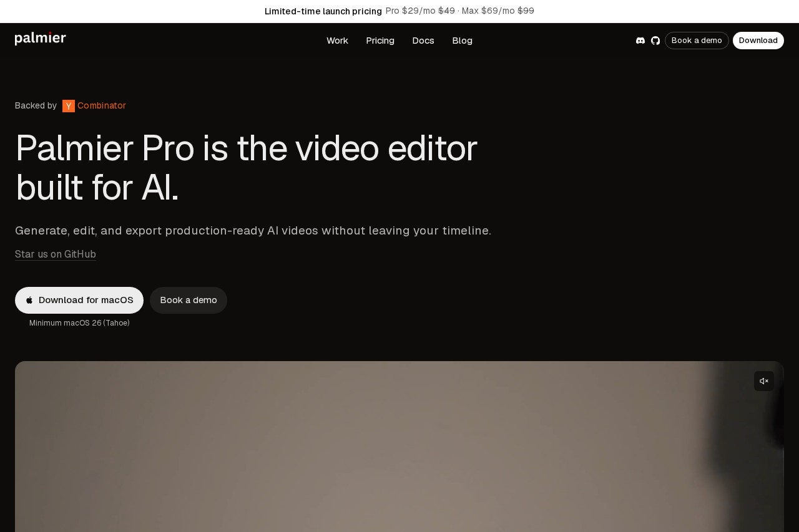
Task: Visit the Blog page
Action: [462, 41]
